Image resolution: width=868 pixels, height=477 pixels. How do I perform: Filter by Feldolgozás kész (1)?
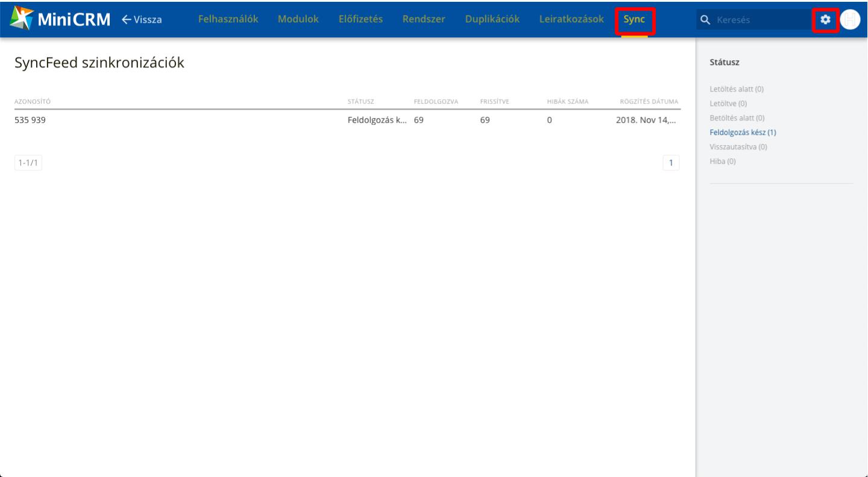point(743,132)
